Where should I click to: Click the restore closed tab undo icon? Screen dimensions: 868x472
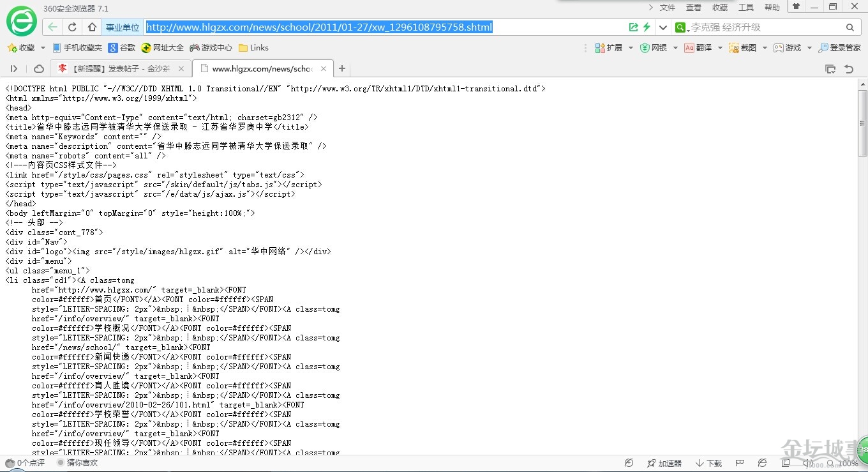coord(849,69)
